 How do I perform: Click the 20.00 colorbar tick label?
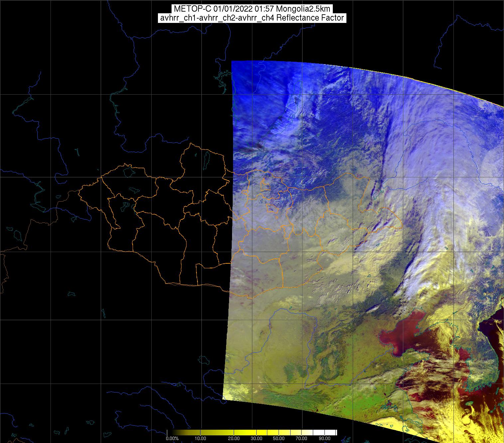tap(234, 438)
